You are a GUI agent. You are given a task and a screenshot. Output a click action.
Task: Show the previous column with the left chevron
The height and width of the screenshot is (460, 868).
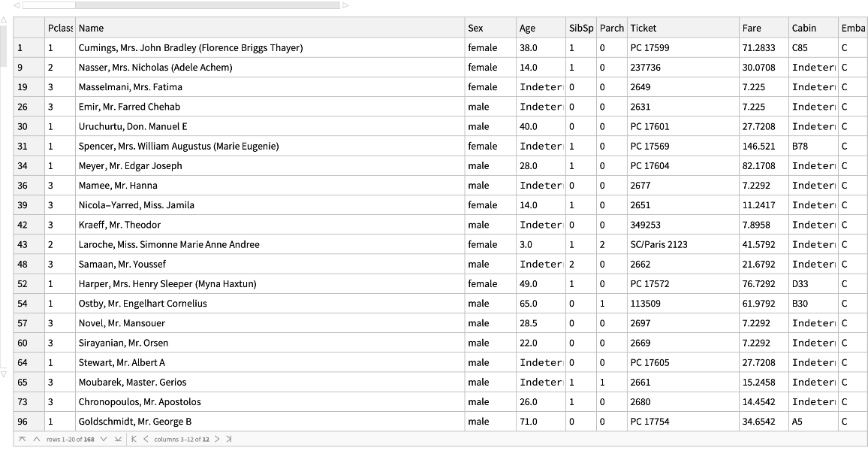pos(146,439)
